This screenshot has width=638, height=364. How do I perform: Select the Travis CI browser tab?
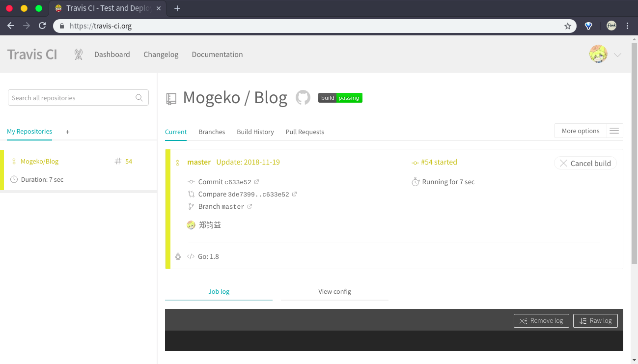(108, 8)
